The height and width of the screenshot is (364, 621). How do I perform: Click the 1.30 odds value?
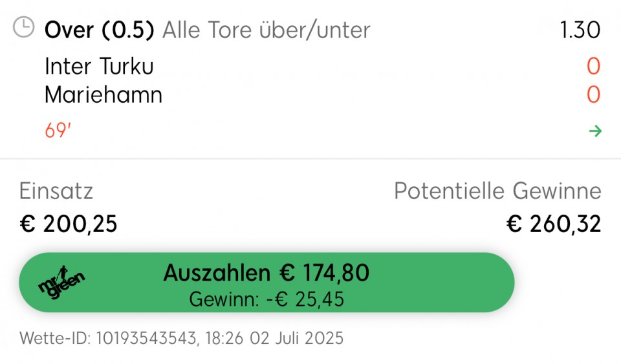(x=580, y=30)
